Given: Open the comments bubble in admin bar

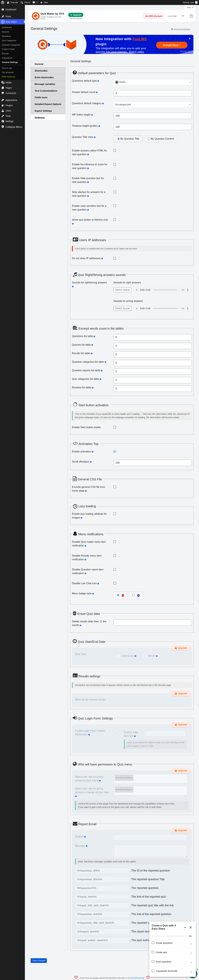Looking at the screenshot, I should 34,2.
